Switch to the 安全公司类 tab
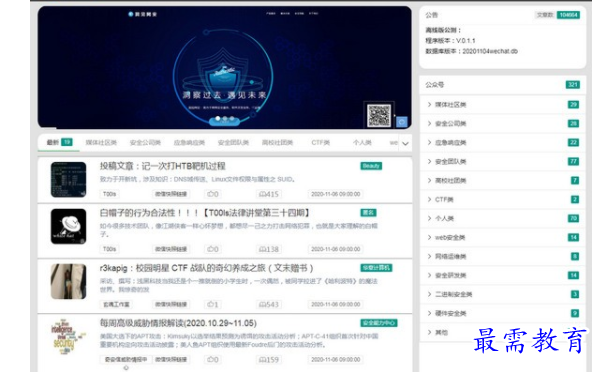Image resolution: width=595 pixels, height=372 pixels. pos(145,143)
